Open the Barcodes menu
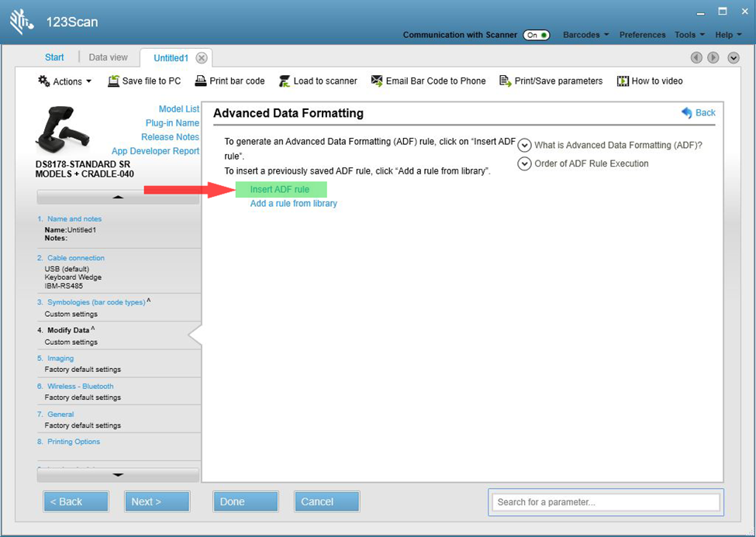This screenshot has height=537, width=756. click(585, 35)
